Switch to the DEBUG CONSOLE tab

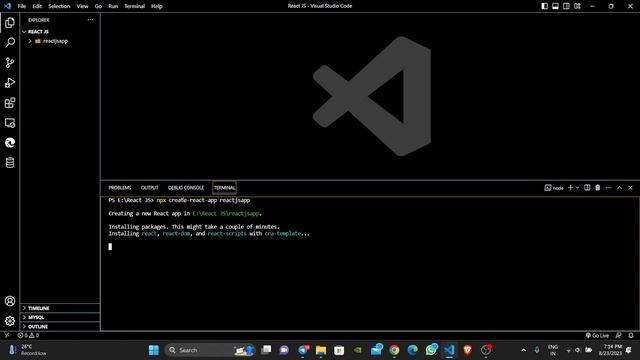click(186, 188)
